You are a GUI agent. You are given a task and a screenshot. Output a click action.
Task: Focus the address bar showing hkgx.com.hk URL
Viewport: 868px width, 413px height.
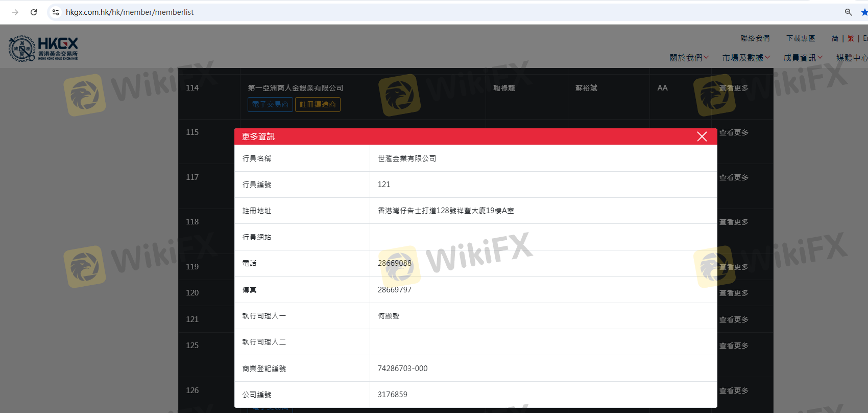130,12
